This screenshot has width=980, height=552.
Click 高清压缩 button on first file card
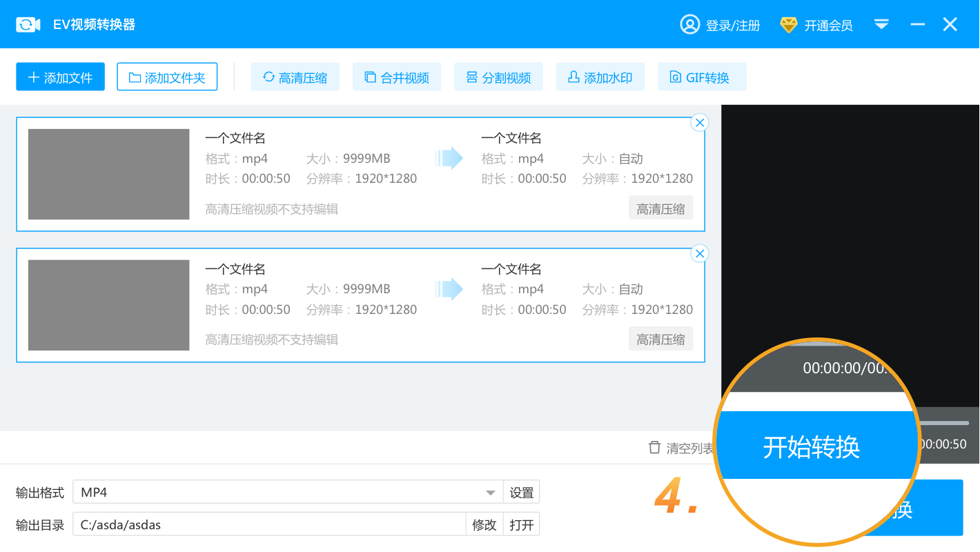coord(660,208)
